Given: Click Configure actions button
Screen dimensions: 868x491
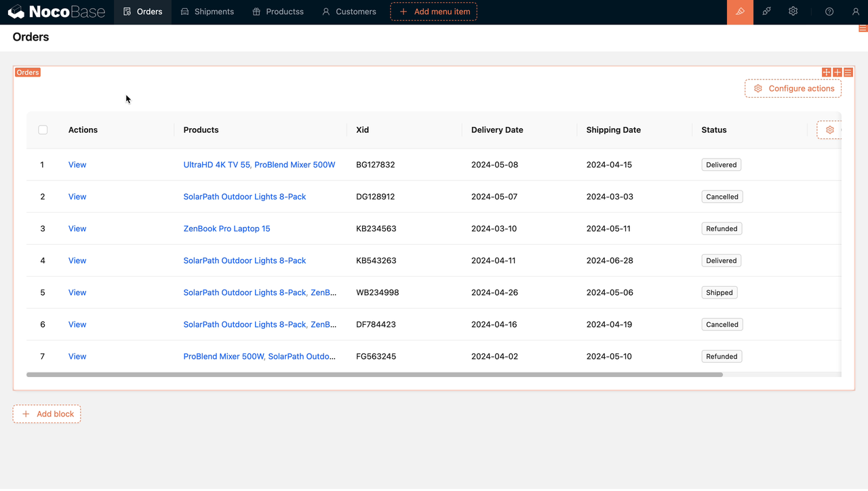Looking at the screenshot, I should (x=793, y=88).
